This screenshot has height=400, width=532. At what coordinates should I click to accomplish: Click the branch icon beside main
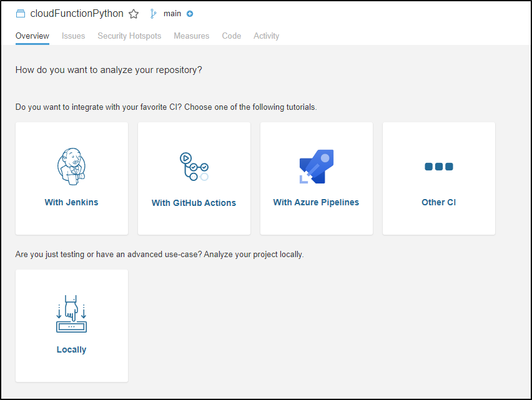pos(154,14)
